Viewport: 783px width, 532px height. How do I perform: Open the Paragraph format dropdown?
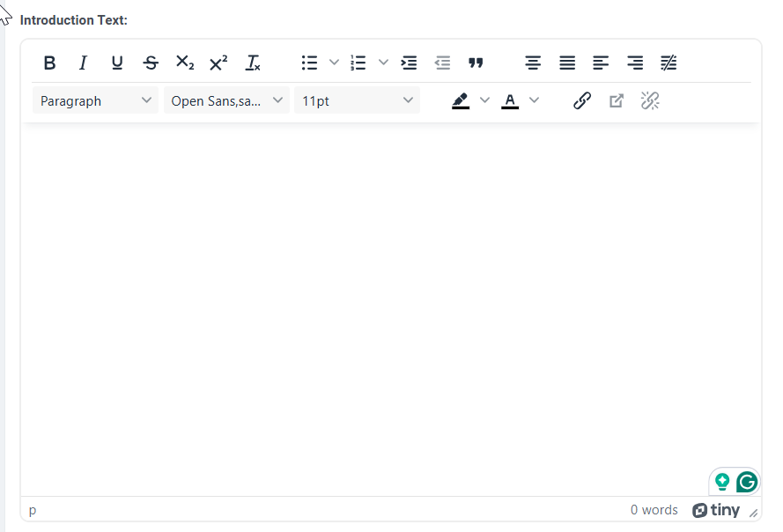pos(95,100)
